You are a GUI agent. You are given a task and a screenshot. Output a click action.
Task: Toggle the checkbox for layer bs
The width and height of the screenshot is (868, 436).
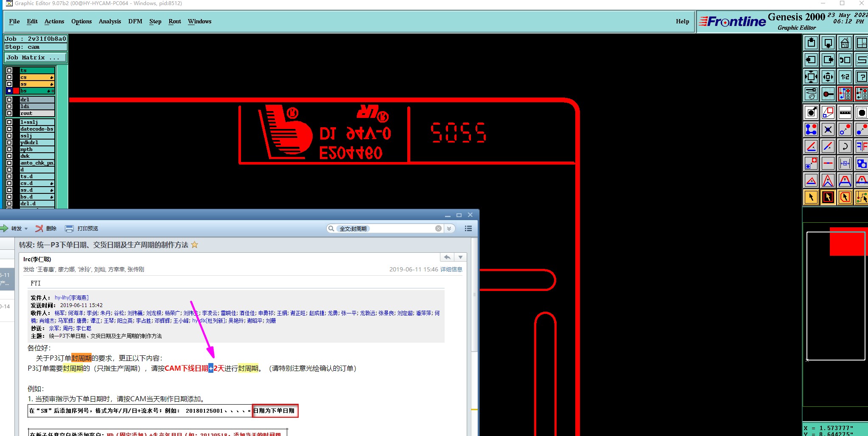(x=9, y=91)
